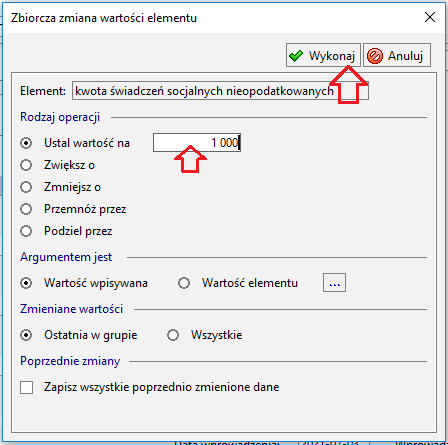Click the Wykonaj button label

(331, 56)
